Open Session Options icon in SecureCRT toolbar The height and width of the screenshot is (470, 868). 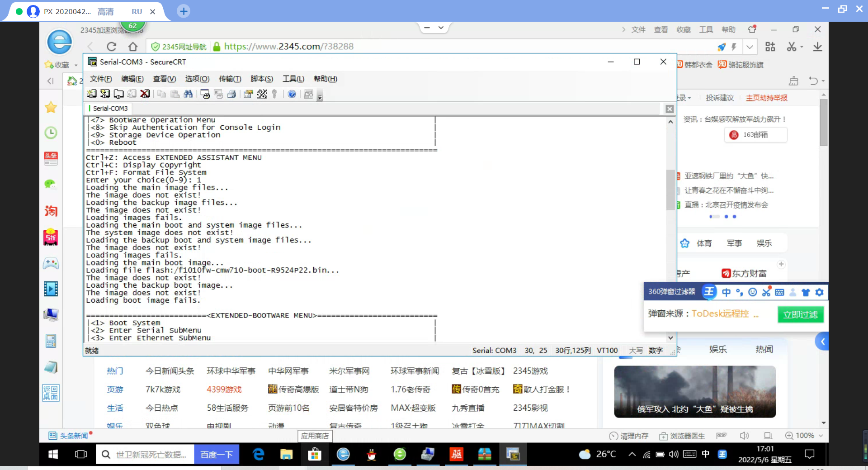coord(248,94)
